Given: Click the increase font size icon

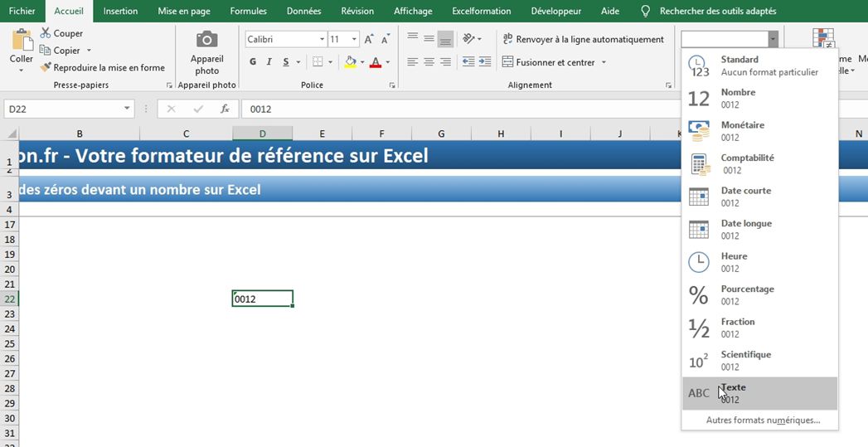Looking at the screenshot, I should tap(369, 40).
